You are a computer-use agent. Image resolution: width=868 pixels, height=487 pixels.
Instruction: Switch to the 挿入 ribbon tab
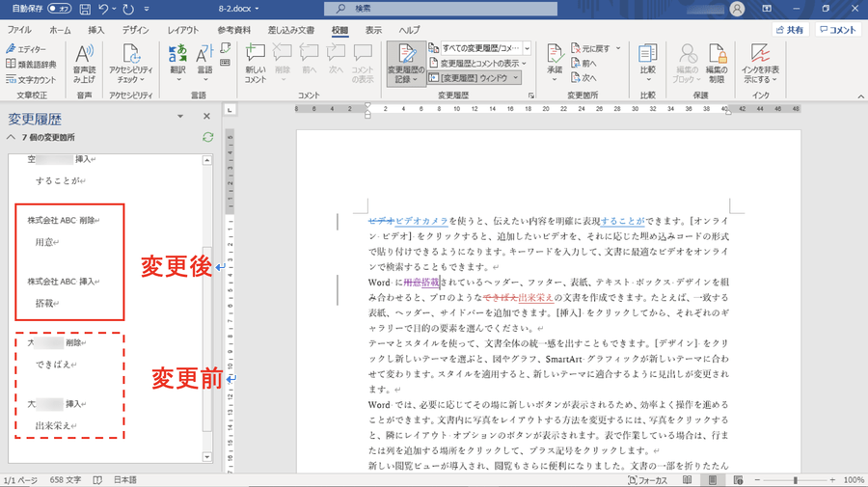coord(96,30)
